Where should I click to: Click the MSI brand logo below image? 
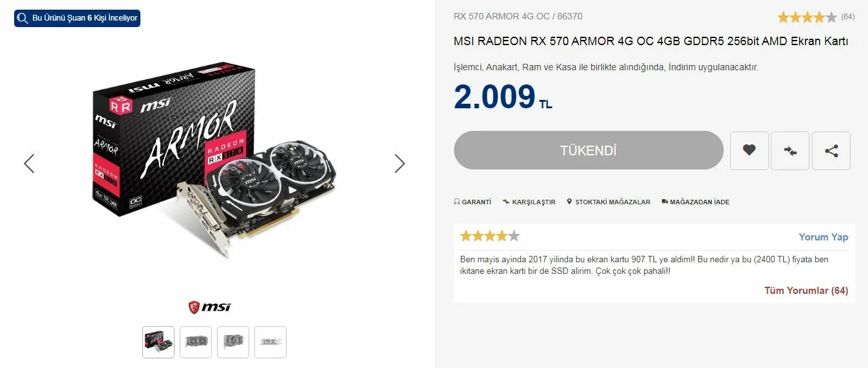tap(209, 307)
